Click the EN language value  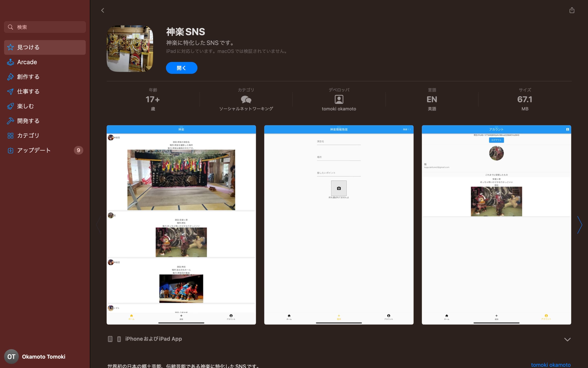432,99
